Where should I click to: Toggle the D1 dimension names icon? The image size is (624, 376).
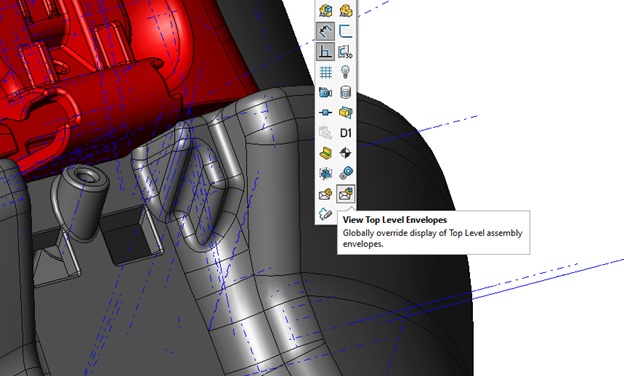point(345,133)
